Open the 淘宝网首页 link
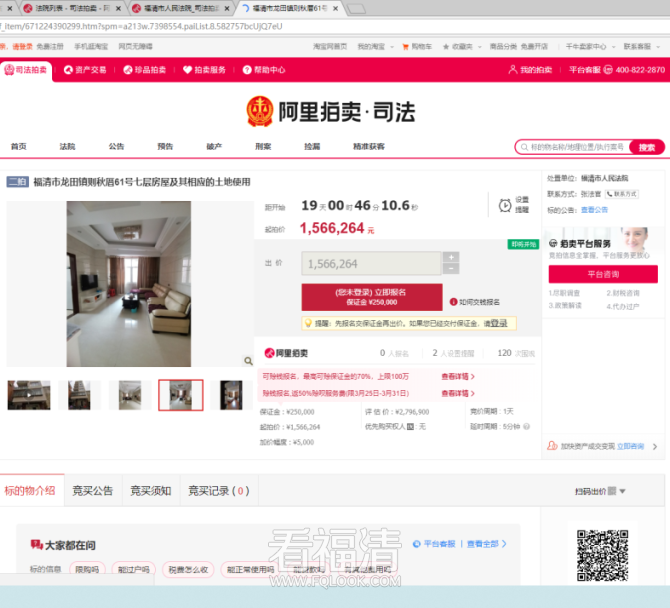Image resolution: width=670 pixels, height=608 pixels. coord(330,47)
